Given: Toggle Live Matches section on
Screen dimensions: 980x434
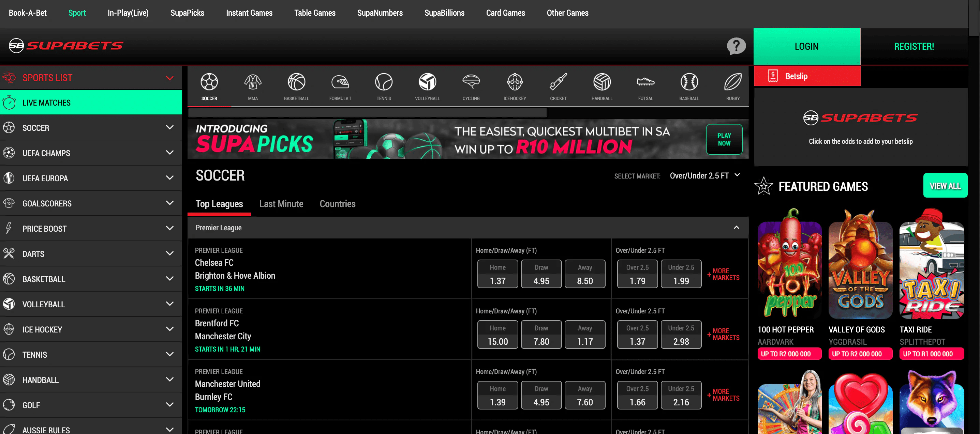Looking at the screenshot, I should (x=90, y=102).
